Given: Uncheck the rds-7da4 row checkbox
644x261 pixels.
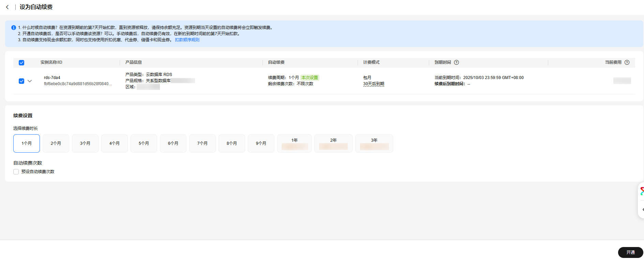Looking at the screenshot, I should 21,81.
